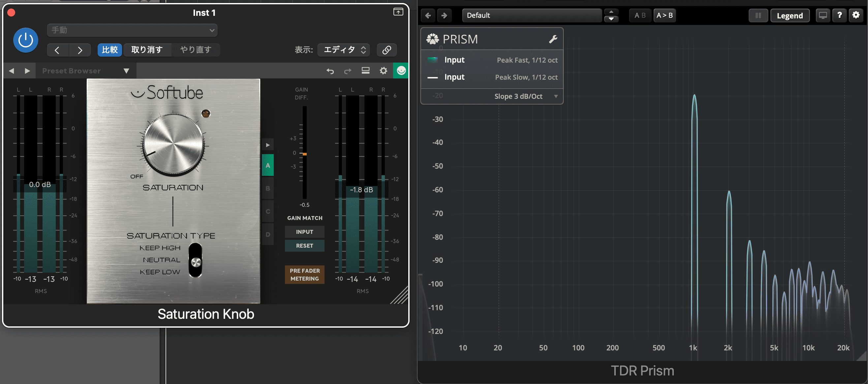Open Slope 3 dB/Oct dropdown
The height and width of the screenshot is (384, 868).
tap(525, 96)
